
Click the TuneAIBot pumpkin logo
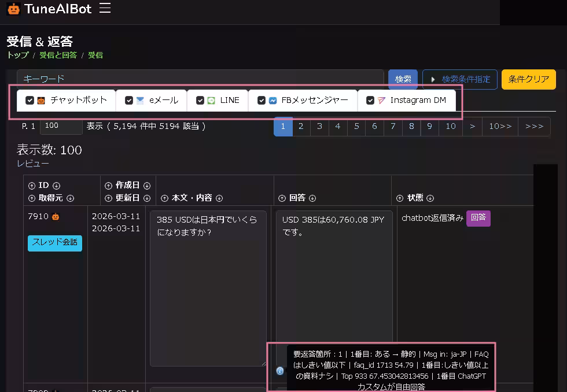[13, 9]
